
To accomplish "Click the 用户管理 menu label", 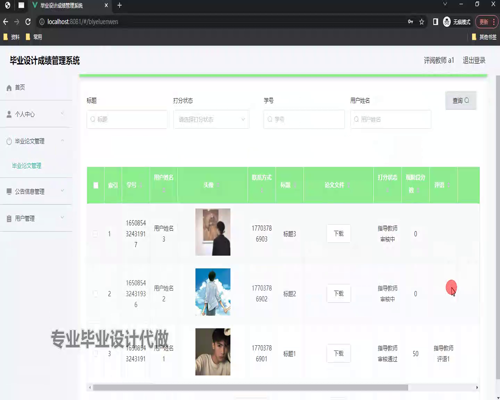I will click(x=25, y=219).
